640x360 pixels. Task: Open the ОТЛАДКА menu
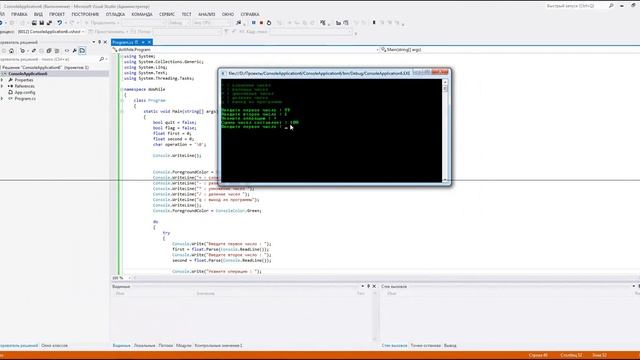pyautogui.click(x=116, y=14)
